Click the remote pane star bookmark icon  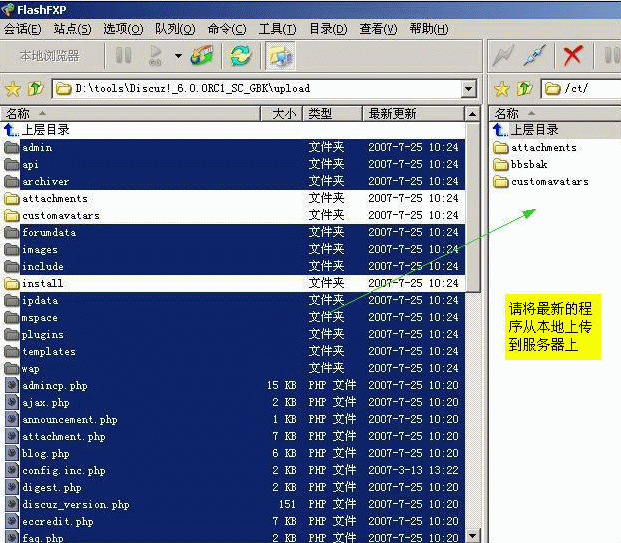tap(502, 89)
